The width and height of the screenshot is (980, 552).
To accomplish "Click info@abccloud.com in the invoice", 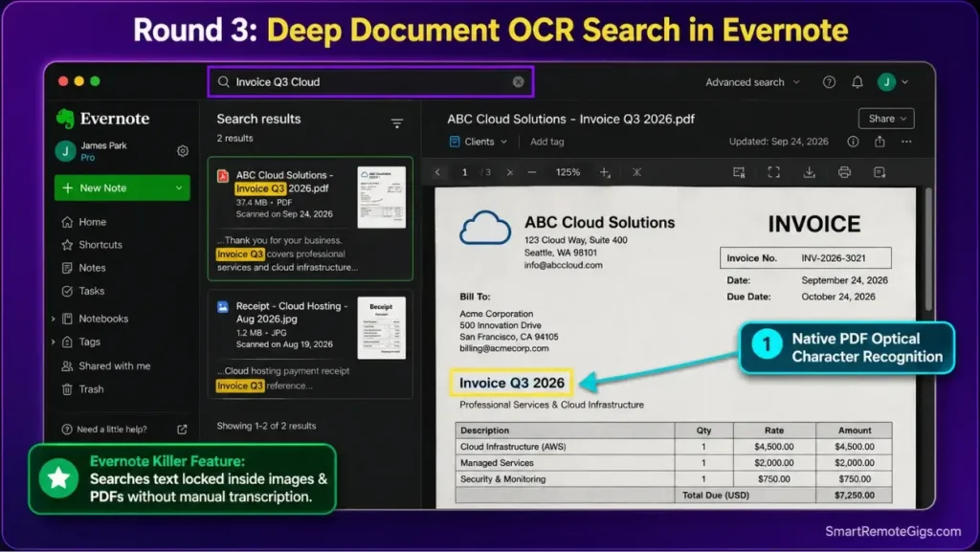I will point(563,265).
